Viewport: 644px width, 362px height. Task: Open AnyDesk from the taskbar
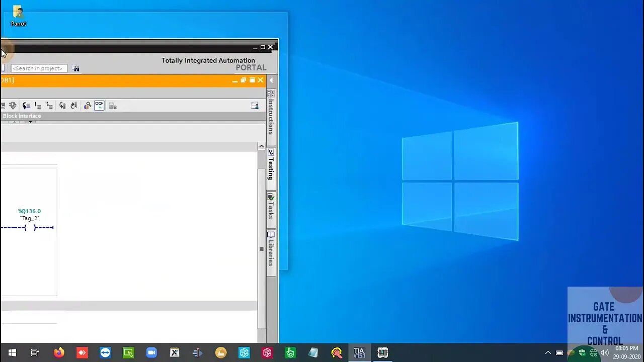pyautogui.click(x=82, y=352)
